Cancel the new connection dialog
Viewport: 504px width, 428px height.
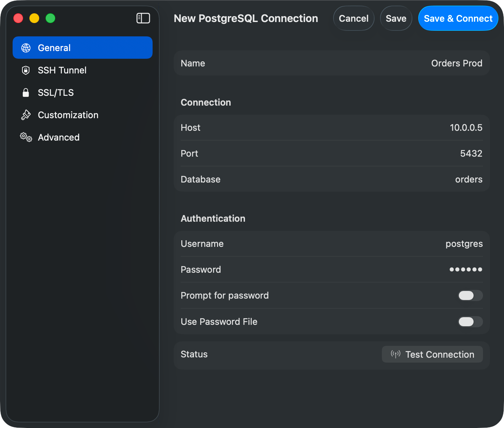(x=353, y=18)
